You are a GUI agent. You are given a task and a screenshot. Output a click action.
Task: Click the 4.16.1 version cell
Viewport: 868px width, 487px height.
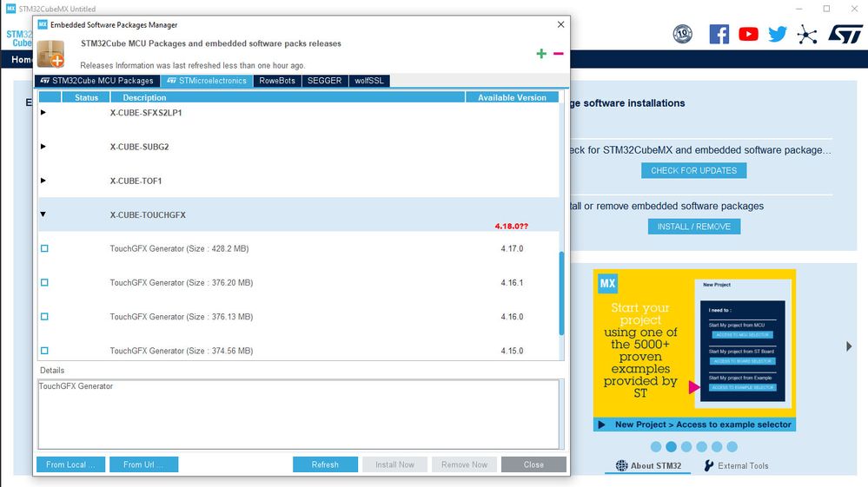click(512, 282)
